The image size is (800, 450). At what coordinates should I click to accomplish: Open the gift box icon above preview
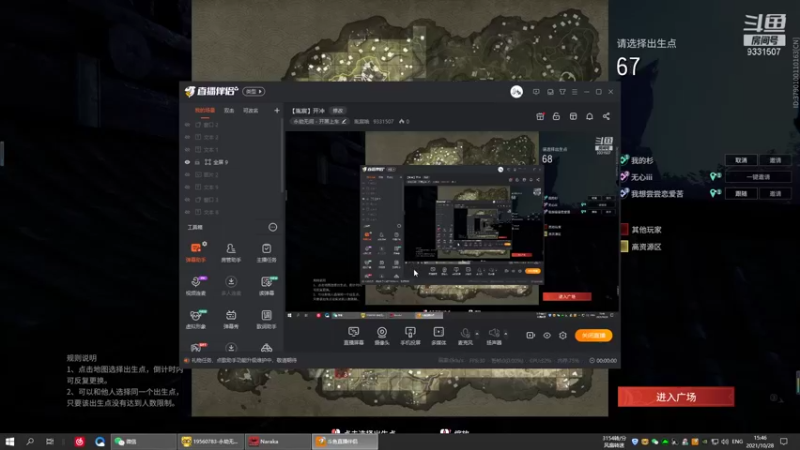tap(540, 116)
